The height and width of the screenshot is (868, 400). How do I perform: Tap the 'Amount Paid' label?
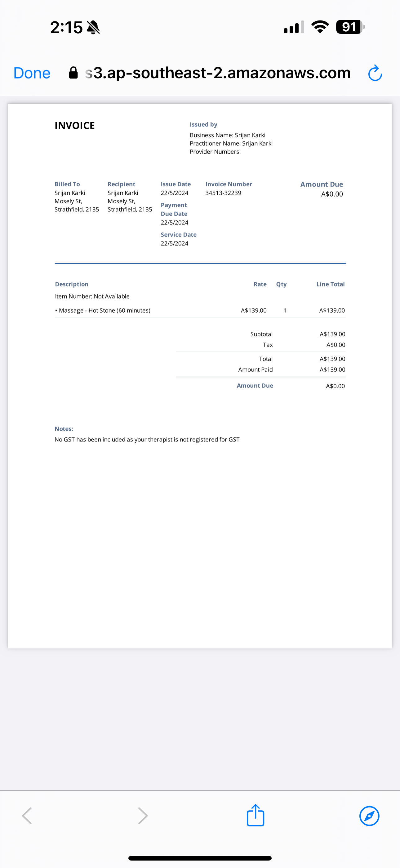[x=256, y=370]
